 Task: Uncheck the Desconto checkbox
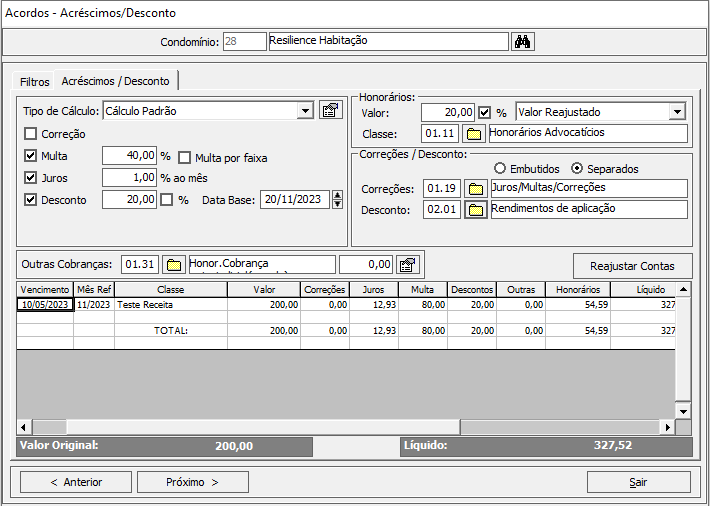pos(30,200)
